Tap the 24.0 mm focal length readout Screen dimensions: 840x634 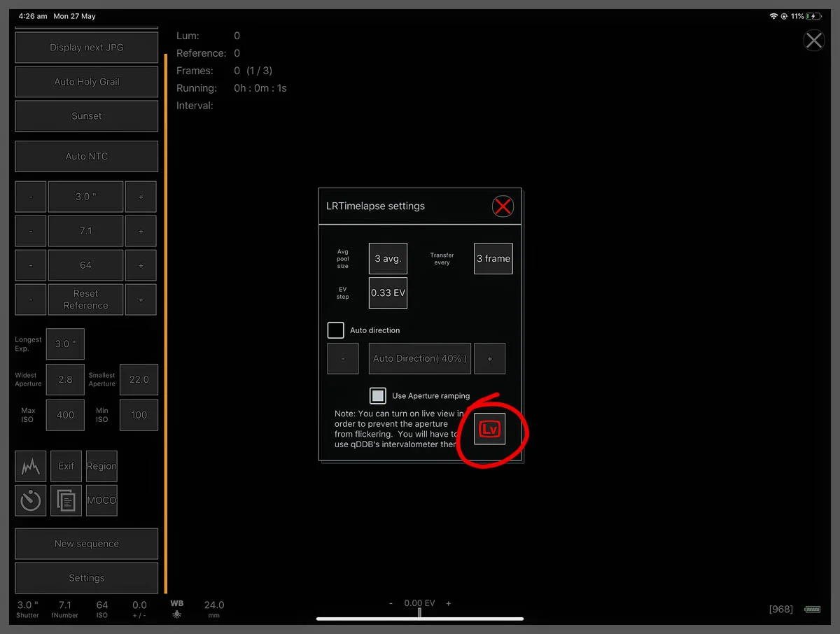pos(214,609)
